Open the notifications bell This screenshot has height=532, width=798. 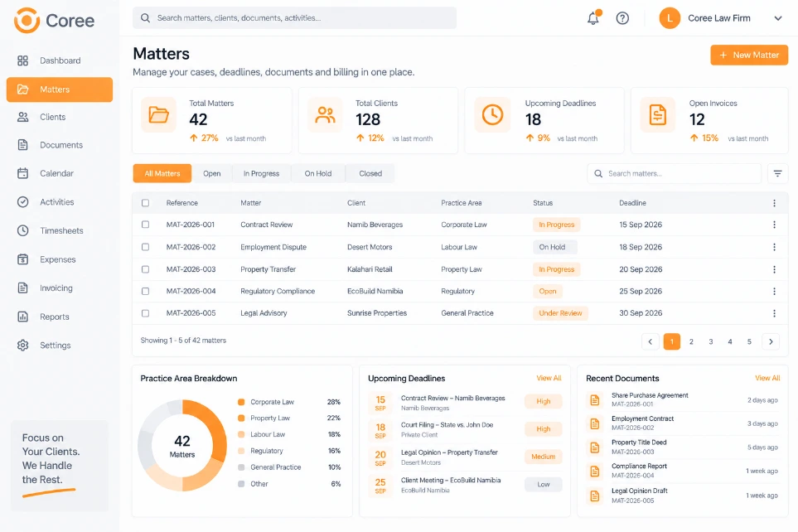click(592, 18)
